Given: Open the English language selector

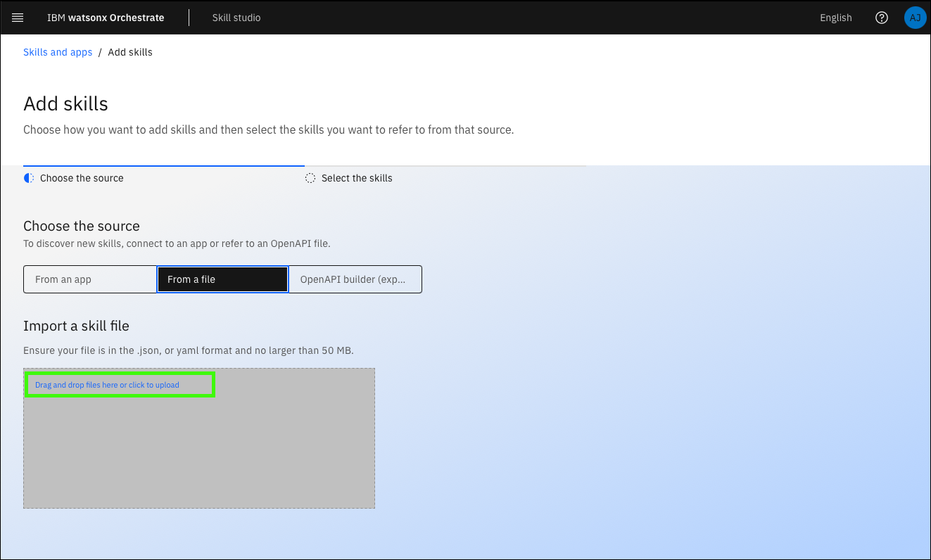Looking at the screenshot, I should 835,18.
